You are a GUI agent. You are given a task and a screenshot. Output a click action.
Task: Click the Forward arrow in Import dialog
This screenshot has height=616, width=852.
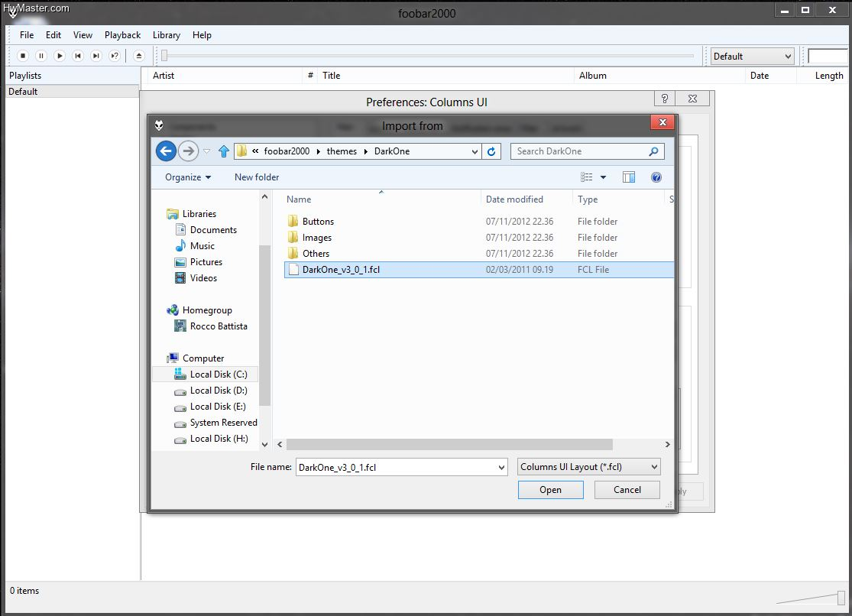click(x=188, y=151)
